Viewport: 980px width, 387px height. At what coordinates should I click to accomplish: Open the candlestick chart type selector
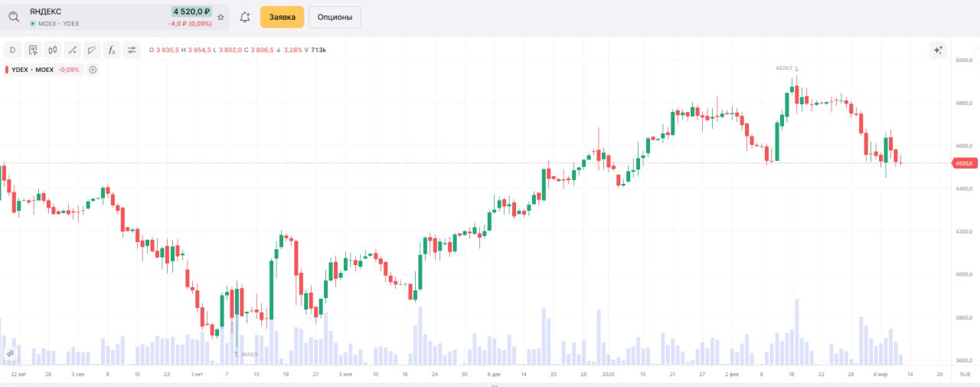(x=53, y=50)
